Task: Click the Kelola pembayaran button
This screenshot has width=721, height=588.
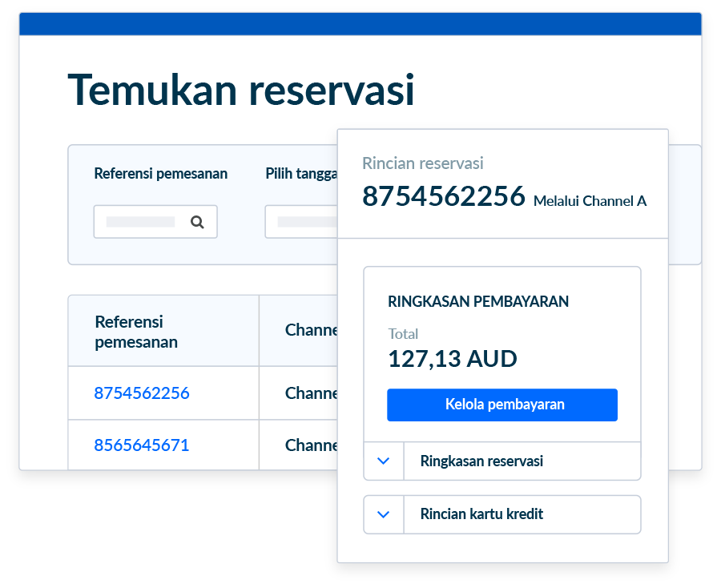Action: [x=501, y=405]
